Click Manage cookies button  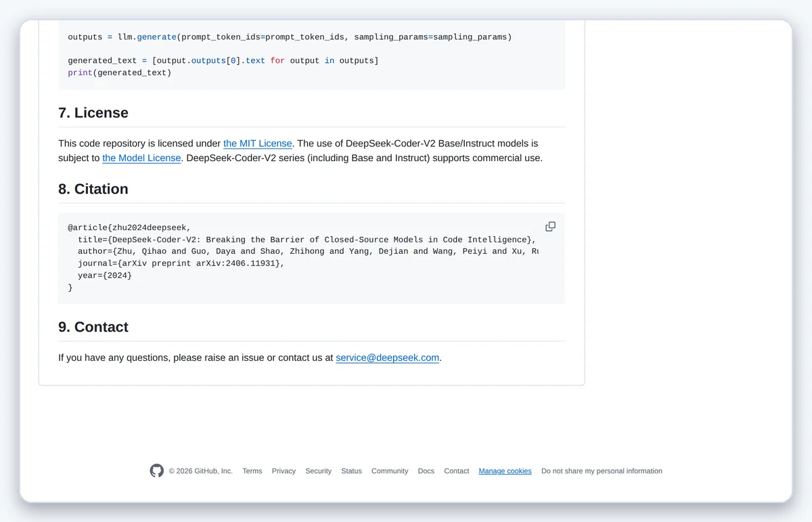(505, 471)
